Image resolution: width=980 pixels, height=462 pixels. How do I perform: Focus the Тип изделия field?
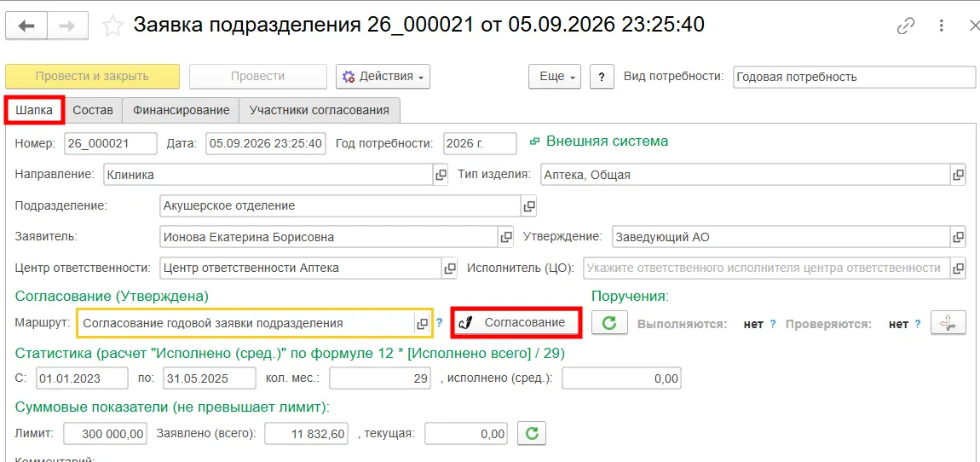coord(745,175)
